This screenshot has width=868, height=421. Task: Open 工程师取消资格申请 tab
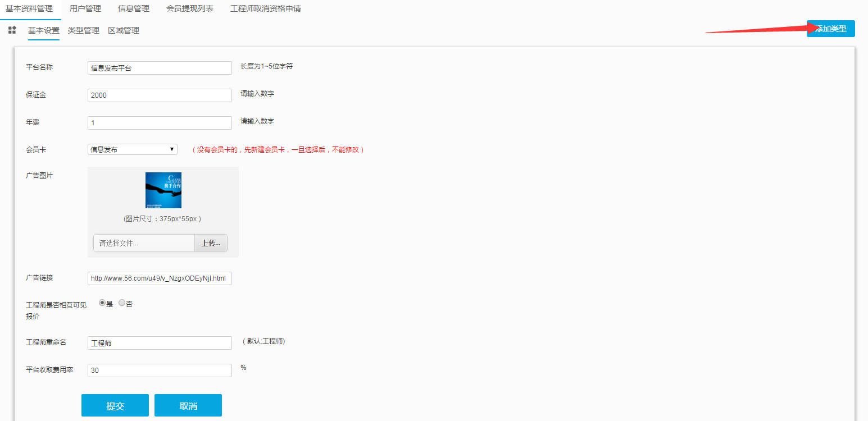pos(266,8)
